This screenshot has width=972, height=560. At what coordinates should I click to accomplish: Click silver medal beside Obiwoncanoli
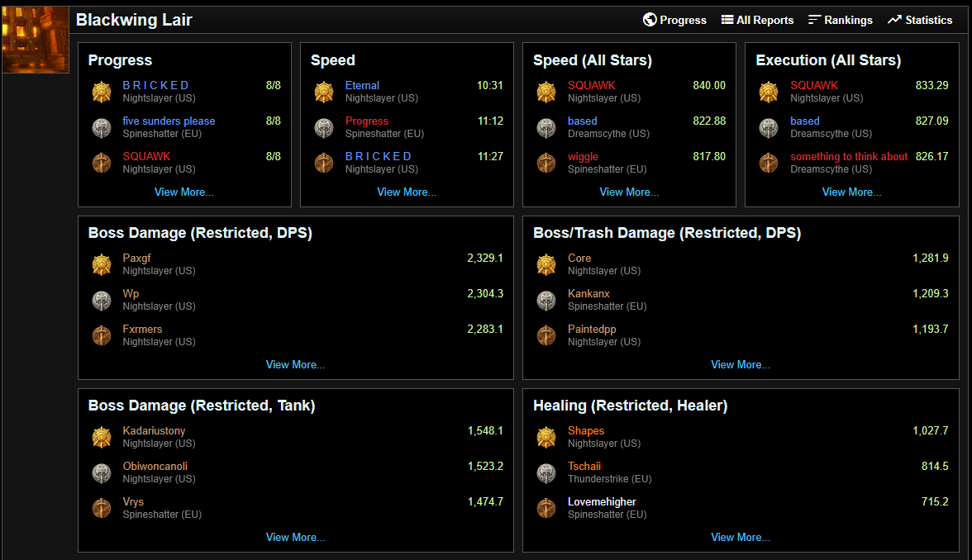pyautogui.click(x=102, y=473)
